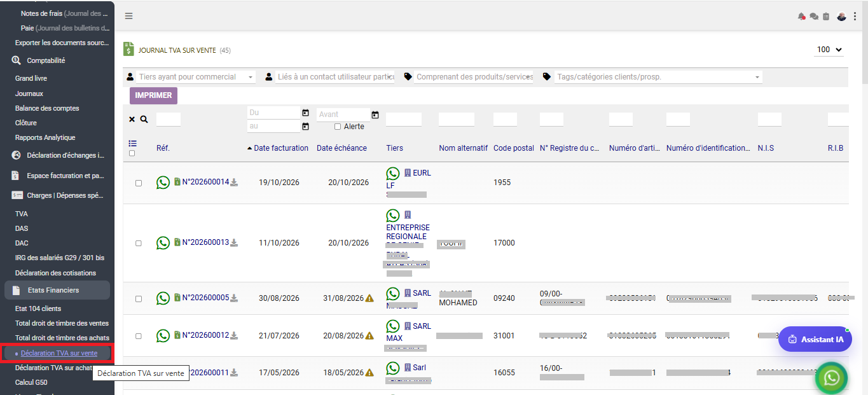Click the IMPRIMER button
The height and width of the screenshot is (395, 868).
point(153,95)
